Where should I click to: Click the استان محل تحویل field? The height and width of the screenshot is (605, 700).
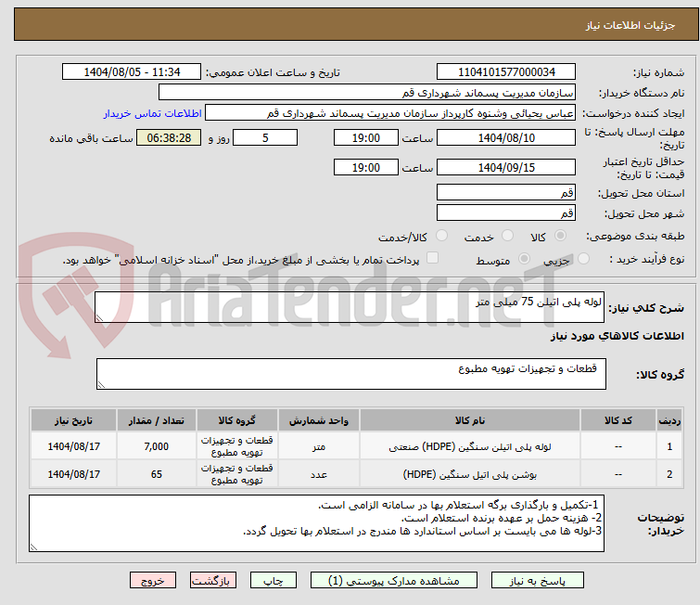[x=506, y=193]
